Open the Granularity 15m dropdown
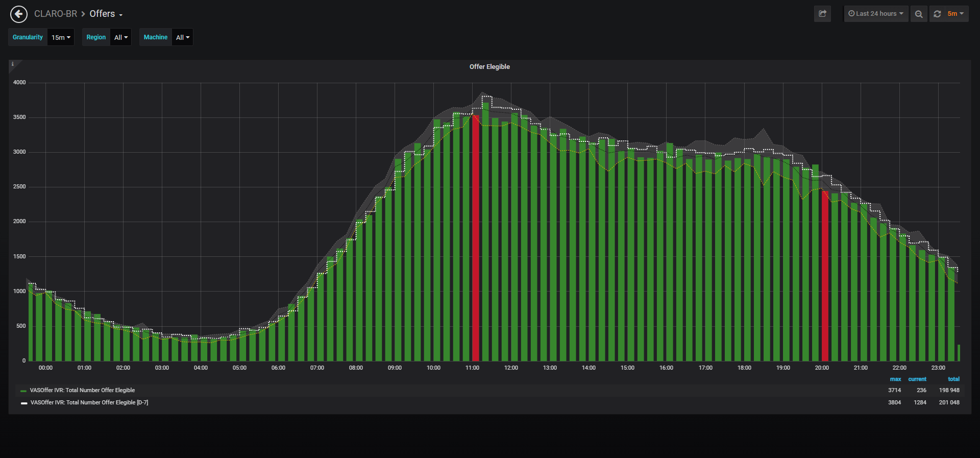 coord(61,37)
